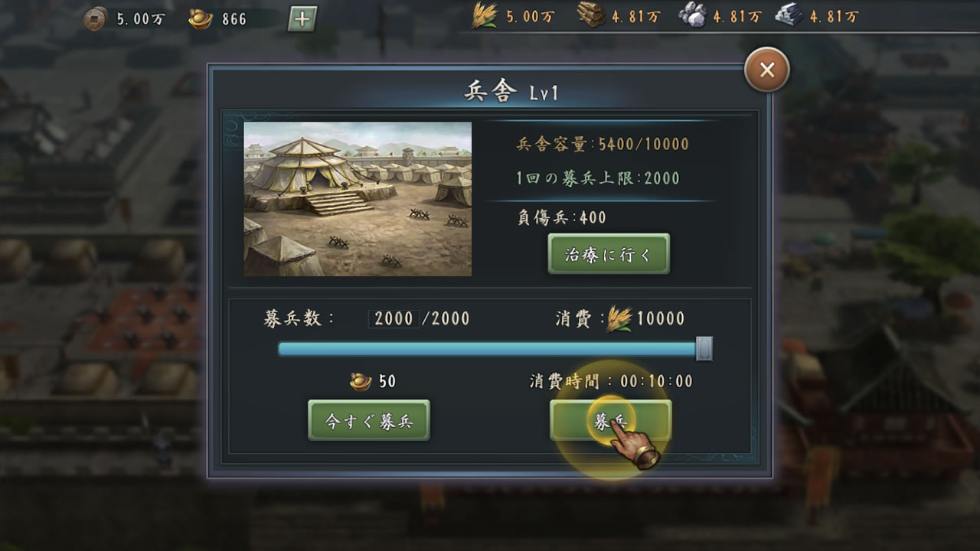
Task: Click the middle of the recruit slider track
Action: pos(490,349)
